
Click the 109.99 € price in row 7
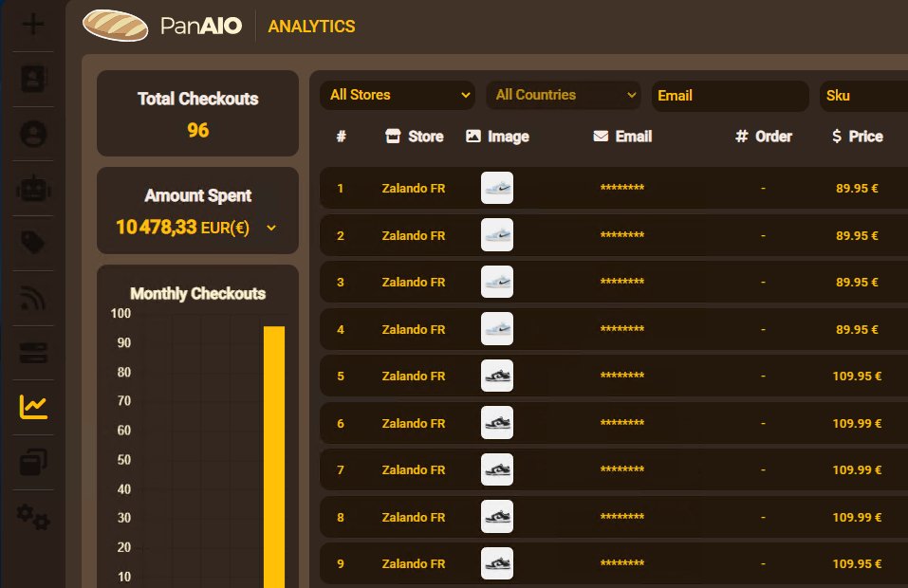857,470
